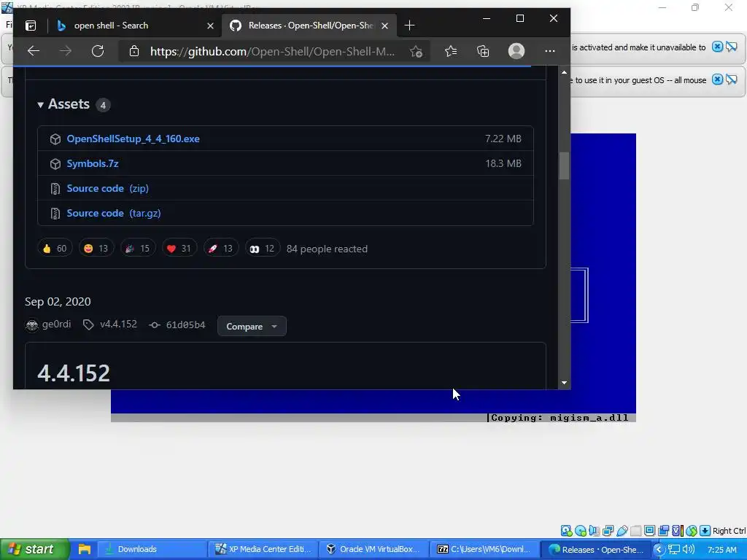Close the Releases Open-Shell tab
This screenshot has height=560, width=747.
pyautogui.click(x=385, y=26)
